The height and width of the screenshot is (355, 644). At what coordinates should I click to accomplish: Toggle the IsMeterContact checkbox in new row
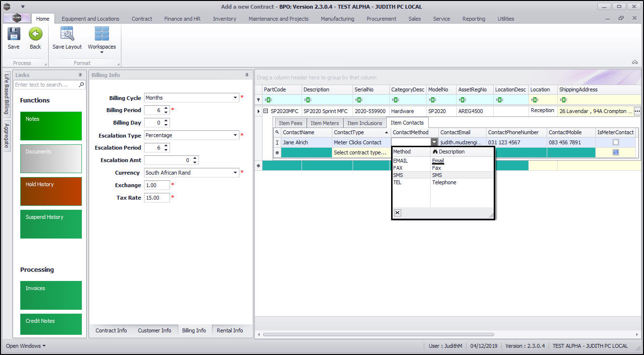pyautogui.click(x=616, y=152)
